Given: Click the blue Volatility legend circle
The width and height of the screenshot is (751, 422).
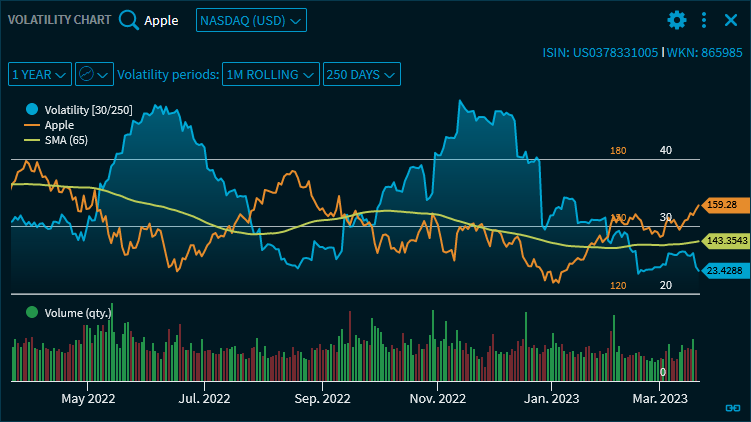Looking at the screenshot, I should click(33, 109).
